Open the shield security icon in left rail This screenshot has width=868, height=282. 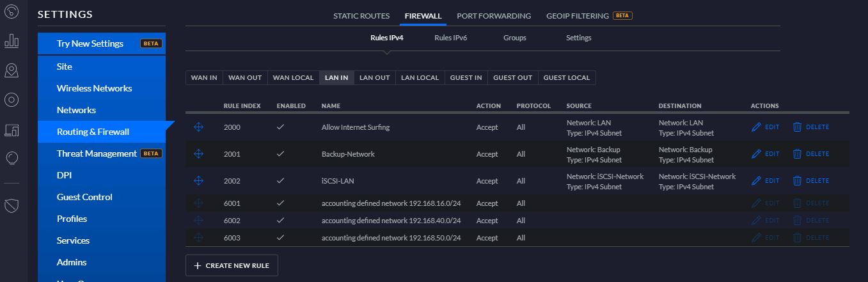(x=12, y=205)
